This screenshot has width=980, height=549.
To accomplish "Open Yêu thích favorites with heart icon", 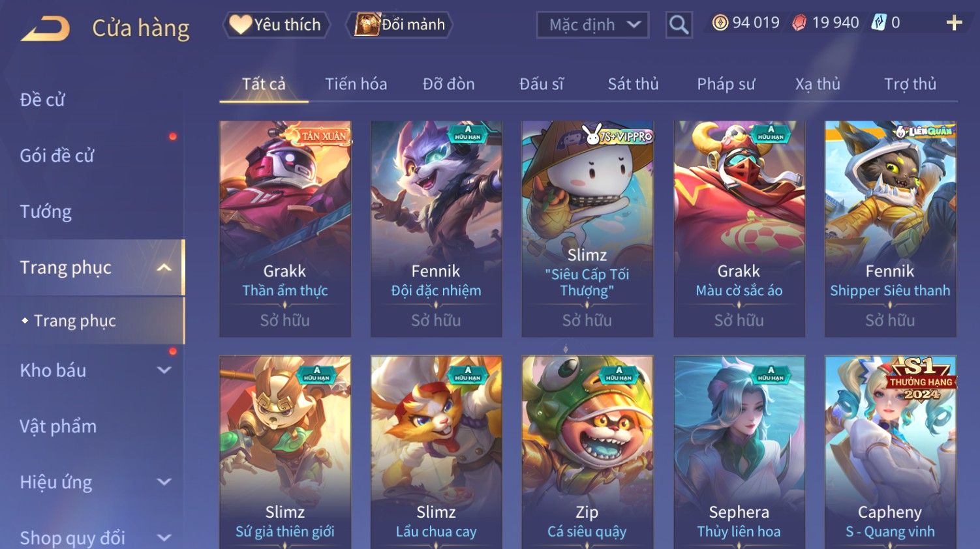I will tap(276, 25).
